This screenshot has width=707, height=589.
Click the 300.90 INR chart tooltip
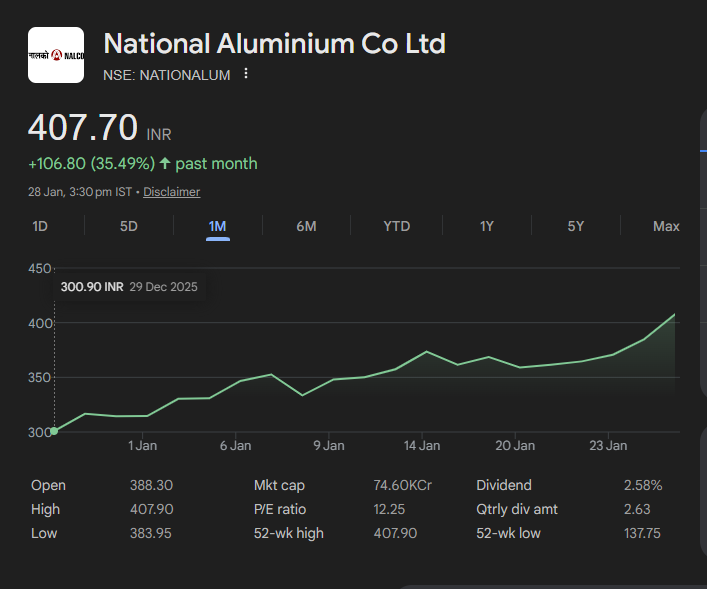point(129,287)
